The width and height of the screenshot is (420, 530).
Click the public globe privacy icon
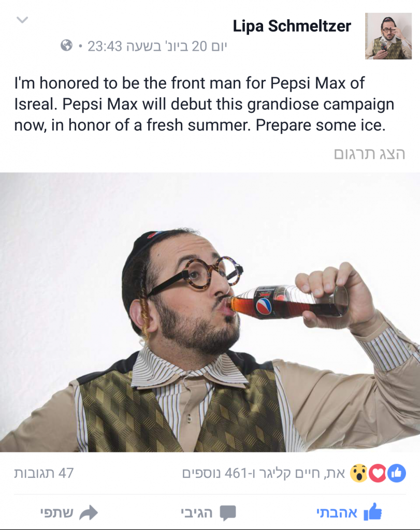point(67,46)
